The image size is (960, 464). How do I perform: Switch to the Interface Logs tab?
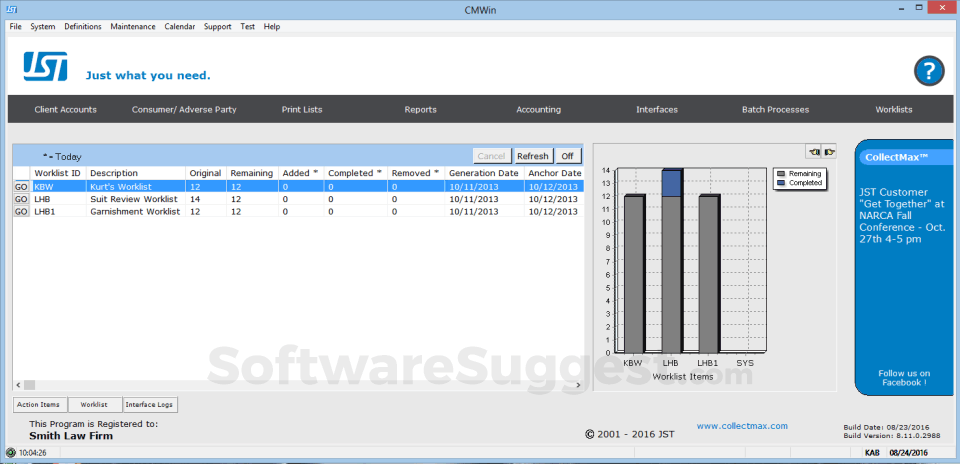click(x=151, y=405)
